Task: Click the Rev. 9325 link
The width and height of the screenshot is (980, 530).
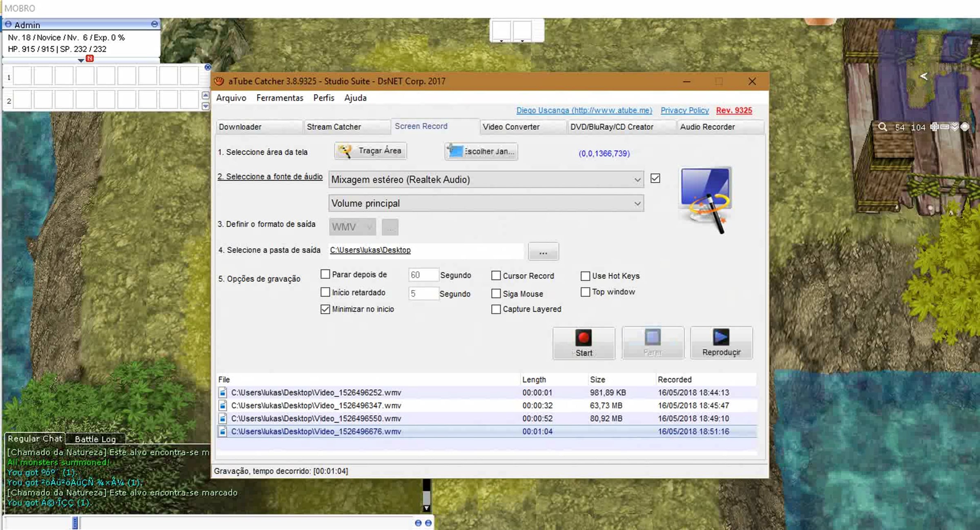Action: (734, 110)
